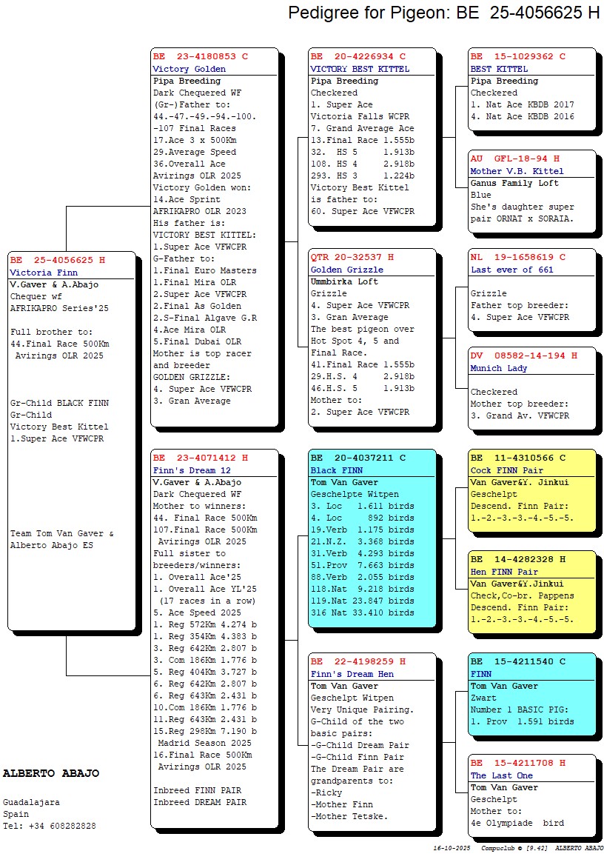Click the cyan FINN box name
604x868 pixels.
(480, 674)
